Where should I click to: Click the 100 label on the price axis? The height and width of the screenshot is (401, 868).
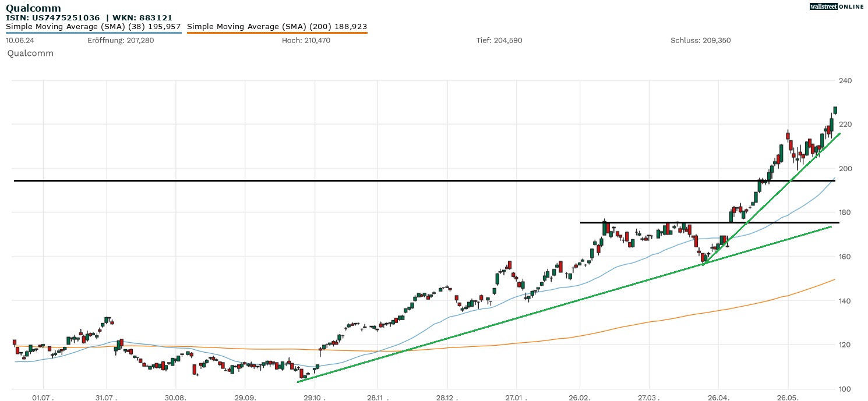pos(845,389)
